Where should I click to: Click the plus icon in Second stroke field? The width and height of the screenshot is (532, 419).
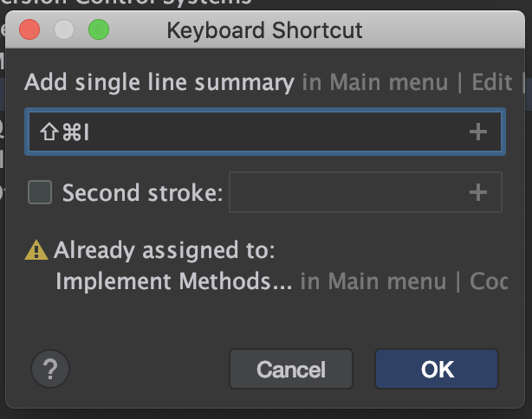(x=477, y=192)
